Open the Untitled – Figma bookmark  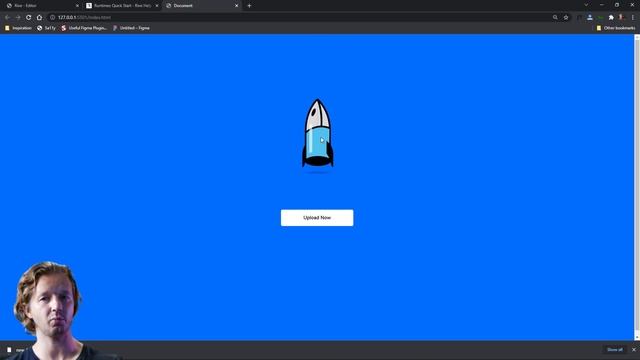click(131, 28)
